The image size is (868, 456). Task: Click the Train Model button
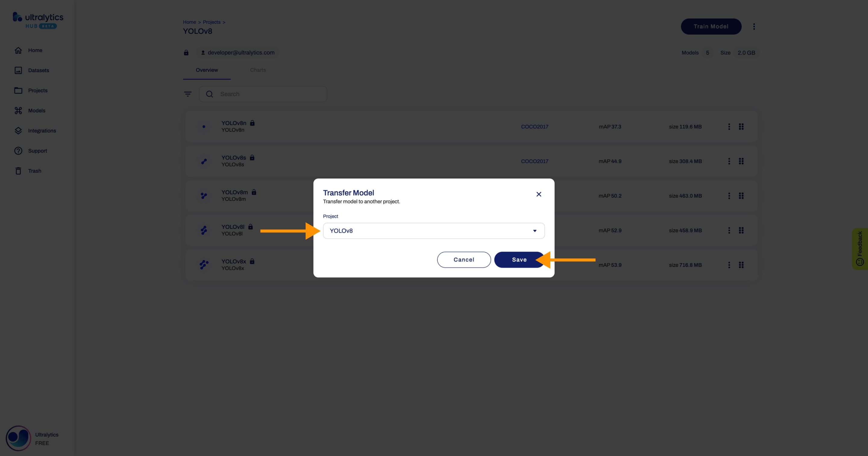(711, 26)
